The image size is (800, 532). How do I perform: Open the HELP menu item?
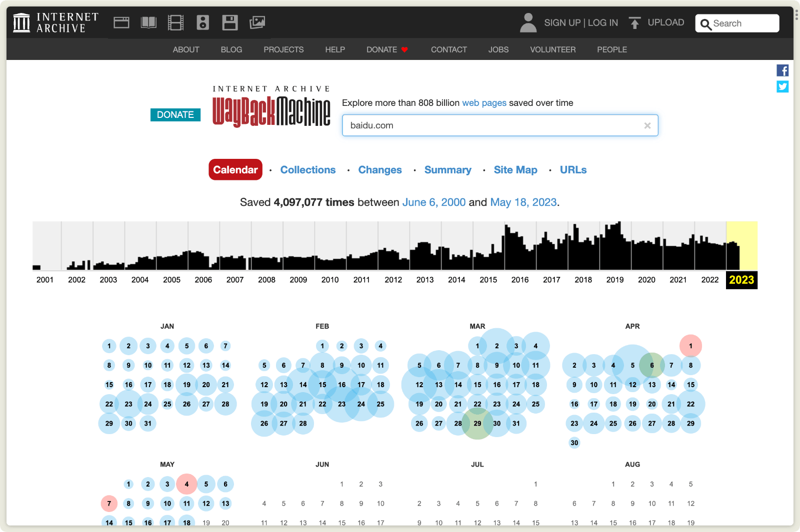[x=335, y=49]
